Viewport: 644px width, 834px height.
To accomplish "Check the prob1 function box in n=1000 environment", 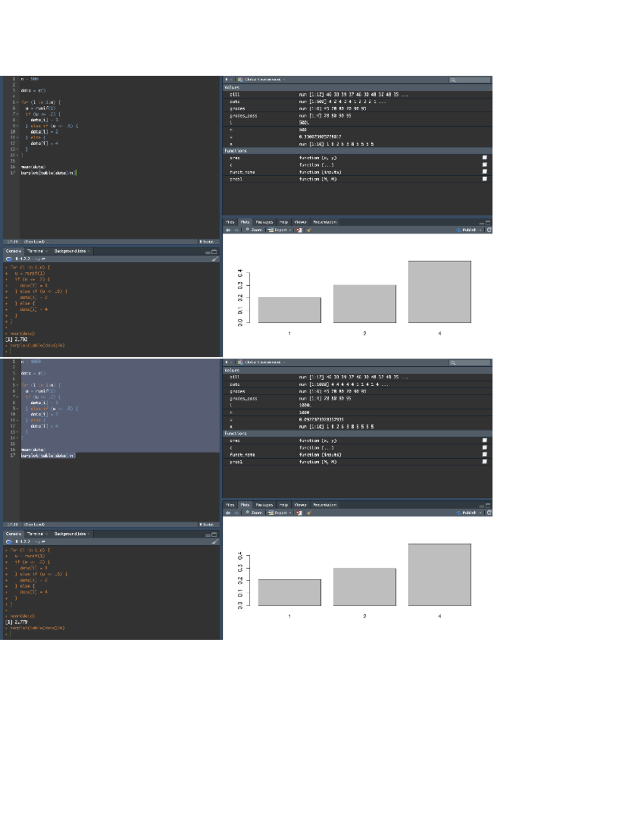I will [485, 462].
